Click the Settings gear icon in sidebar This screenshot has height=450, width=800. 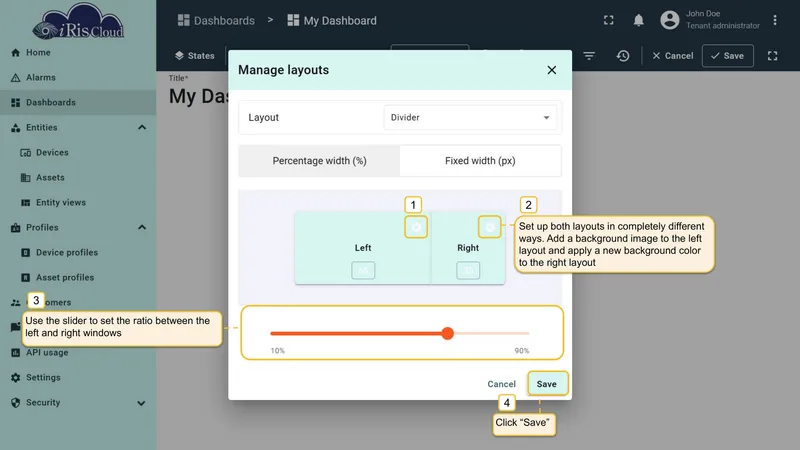(x=15, y=378)
